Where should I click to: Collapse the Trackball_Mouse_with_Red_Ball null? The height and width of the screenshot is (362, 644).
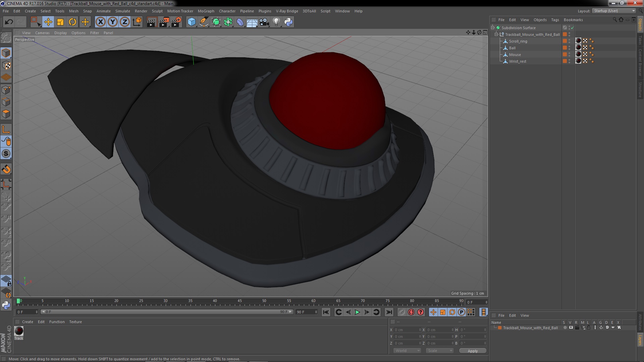pyautogui.click(x=496, y=34)
